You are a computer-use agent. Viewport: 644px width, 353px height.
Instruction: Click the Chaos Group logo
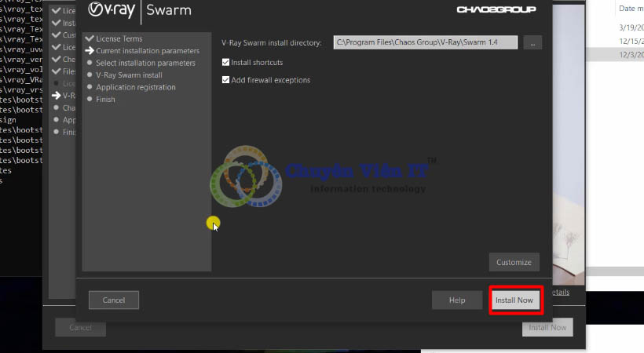point(496,10)
